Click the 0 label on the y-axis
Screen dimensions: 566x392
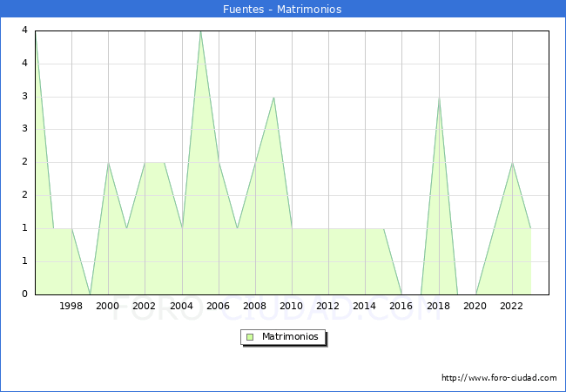click(x=24, y=294)
